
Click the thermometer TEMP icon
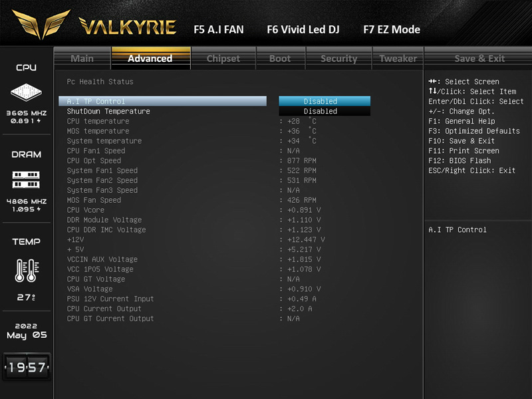coord(27,271)
